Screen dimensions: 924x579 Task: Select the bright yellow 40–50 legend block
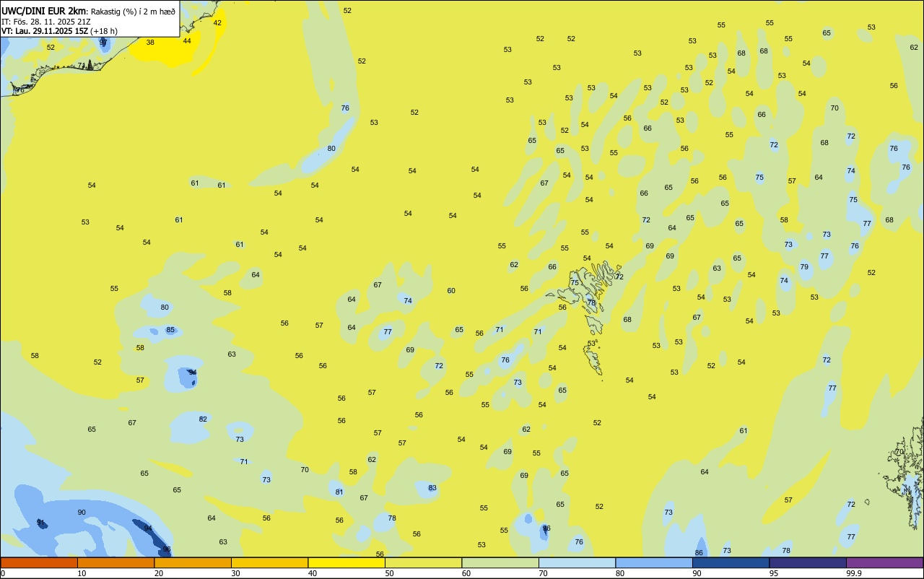coord(346,562)
